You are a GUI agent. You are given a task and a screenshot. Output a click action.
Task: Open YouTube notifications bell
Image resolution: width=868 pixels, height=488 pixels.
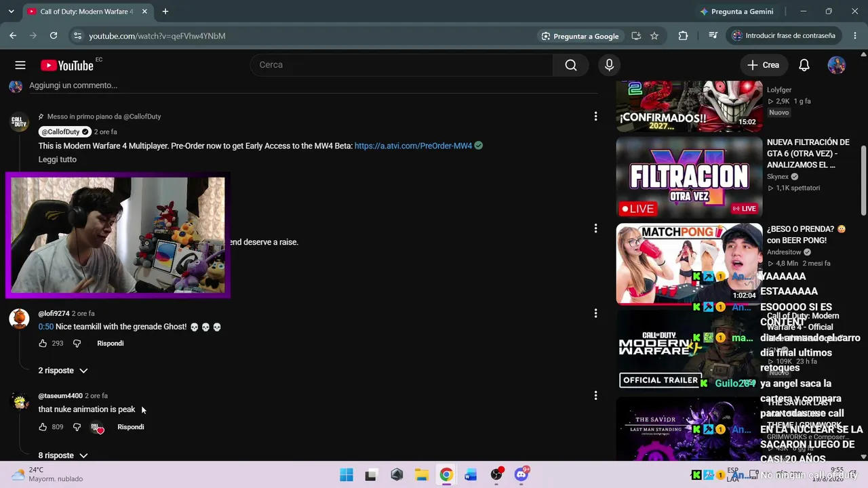[x=804, y=65]
